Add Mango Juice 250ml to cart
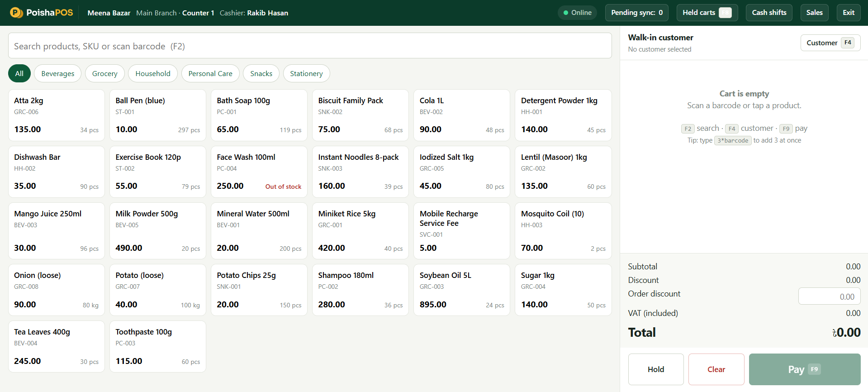868x392 pixels. tap(57, 231)
